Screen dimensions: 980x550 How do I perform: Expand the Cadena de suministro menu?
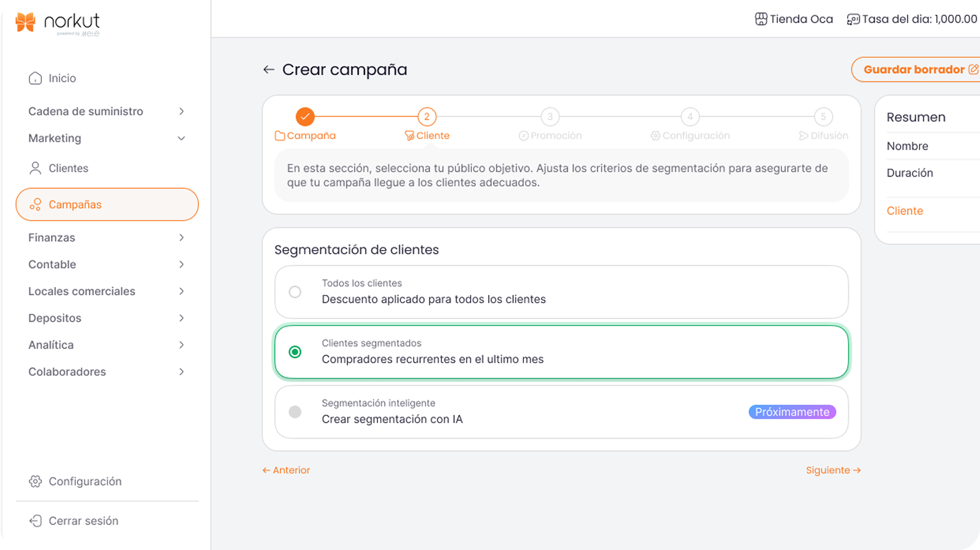point(181,111)
